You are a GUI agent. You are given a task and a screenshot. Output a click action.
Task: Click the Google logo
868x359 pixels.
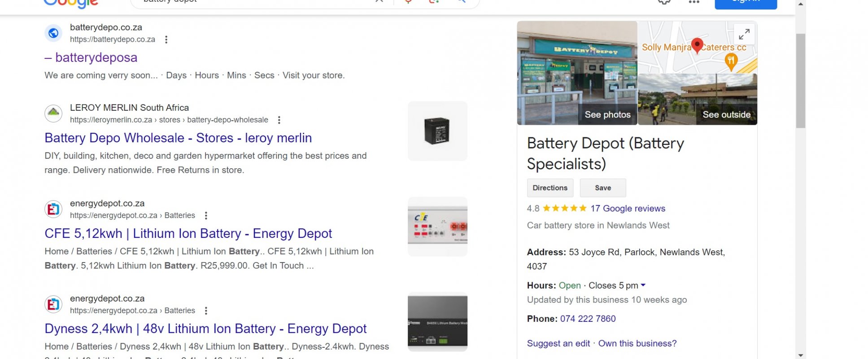pos(71,4)
